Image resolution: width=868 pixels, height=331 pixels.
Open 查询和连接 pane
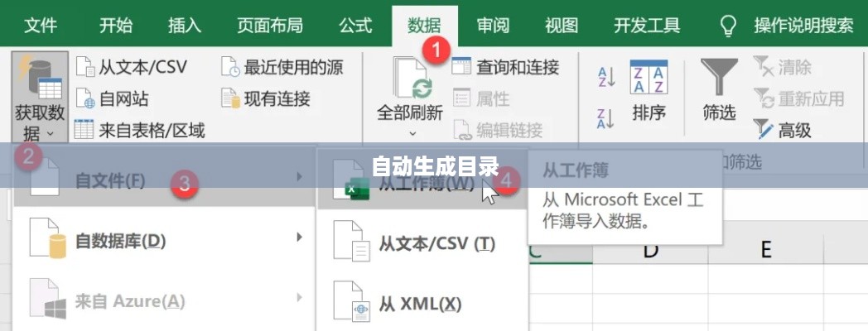point(505,68)
